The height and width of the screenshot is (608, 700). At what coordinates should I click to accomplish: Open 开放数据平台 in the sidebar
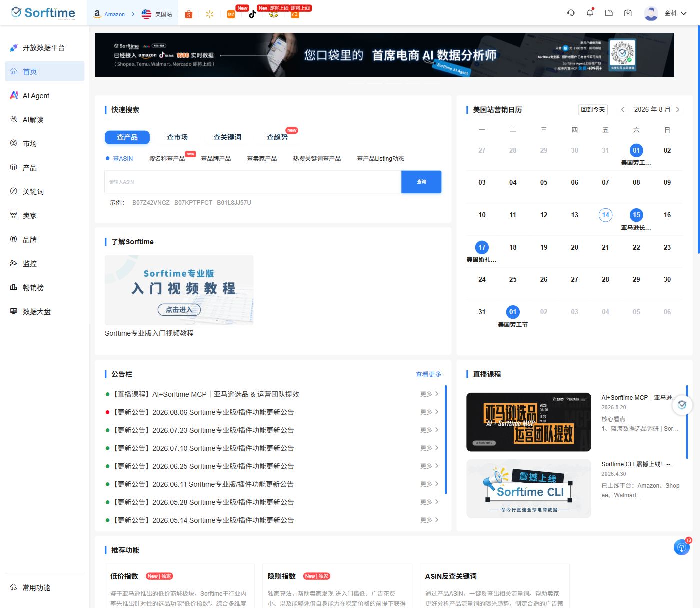pos(44,48)
